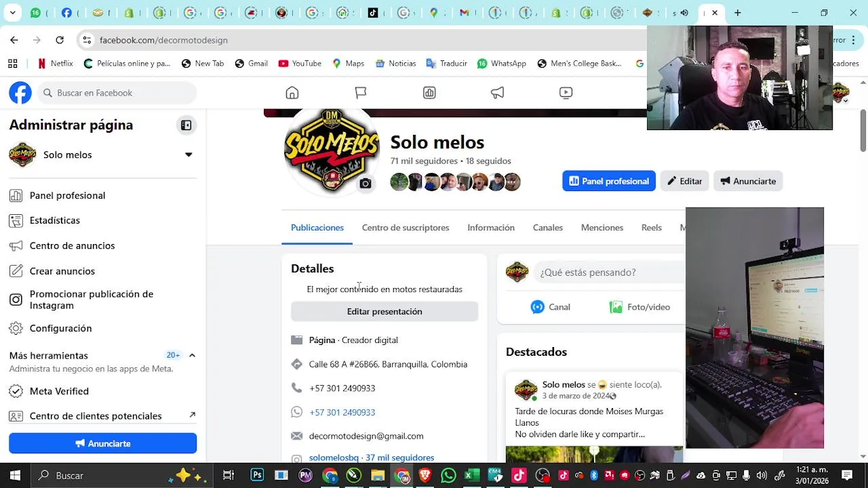Open the professional dashboard chart icon in navigation
The image size is (868, 488).
pos(429,93)
